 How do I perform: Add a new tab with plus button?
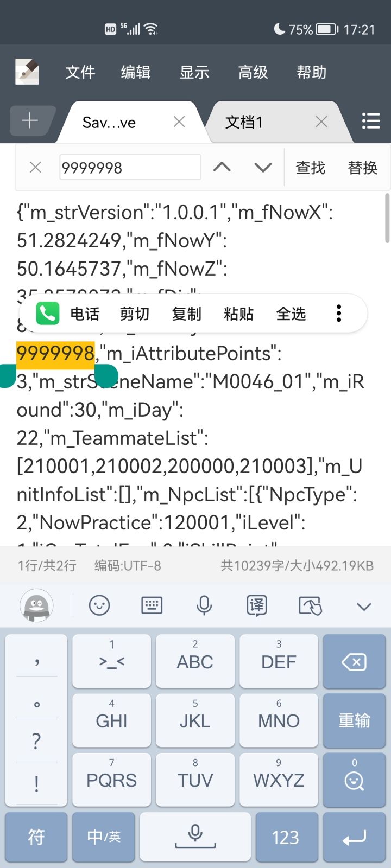[x=31, y=120]
